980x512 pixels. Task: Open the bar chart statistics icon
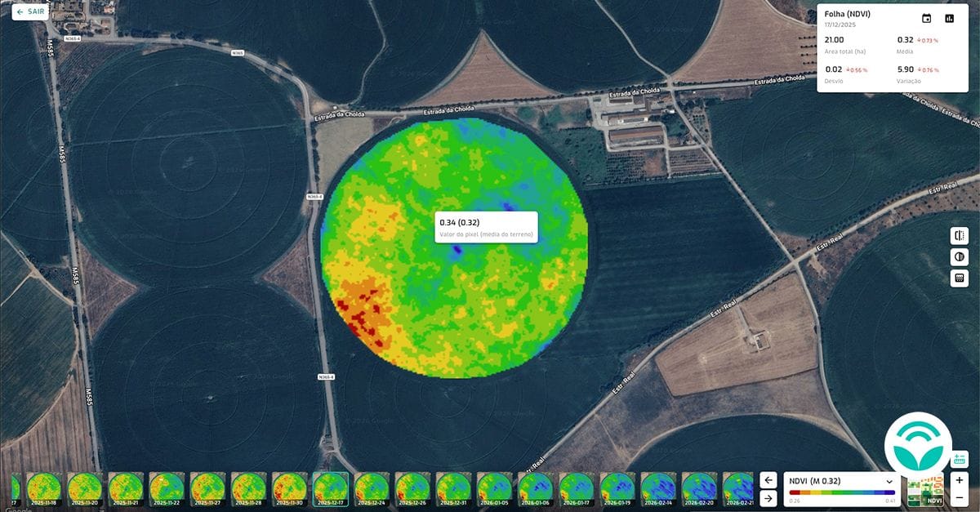(x=949, y=18)
